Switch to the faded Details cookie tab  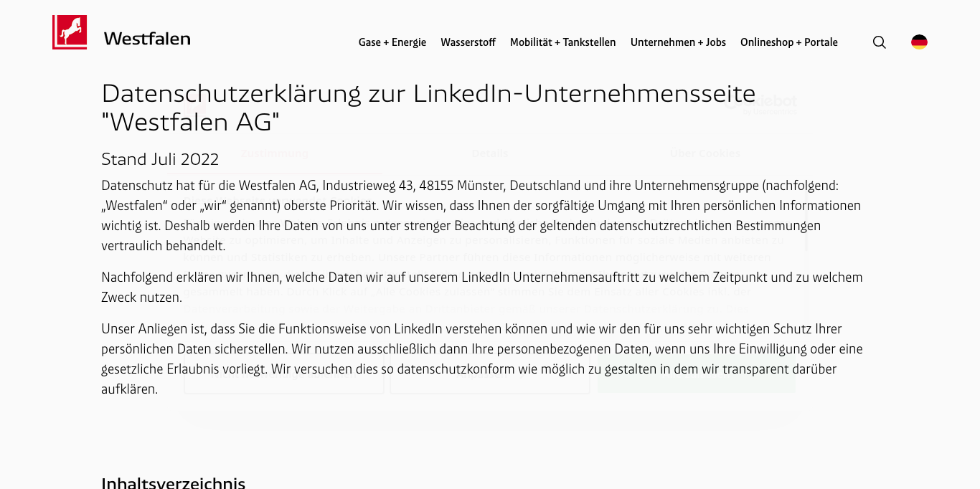tap(490, 153)
